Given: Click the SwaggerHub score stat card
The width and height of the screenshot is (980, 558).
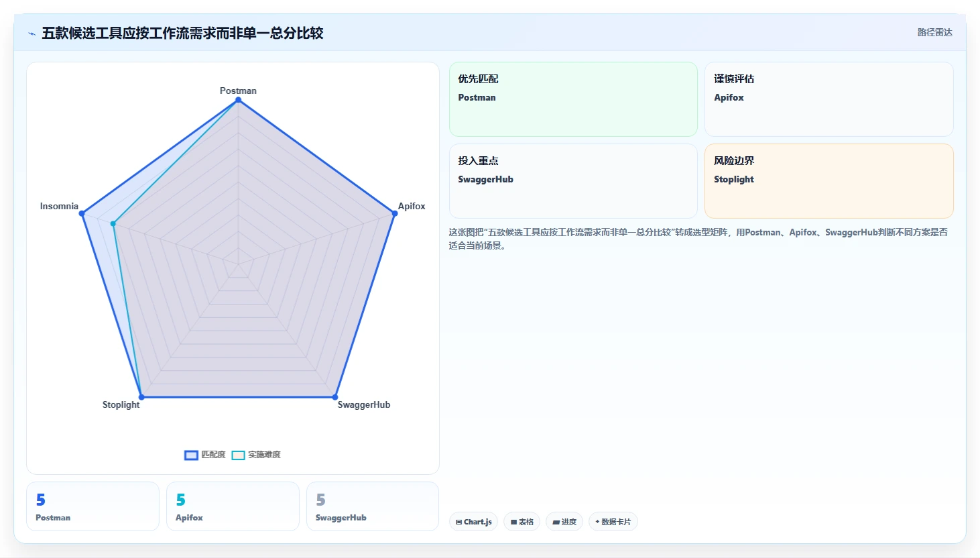Looking at the screenshot, I should (373, 506).
